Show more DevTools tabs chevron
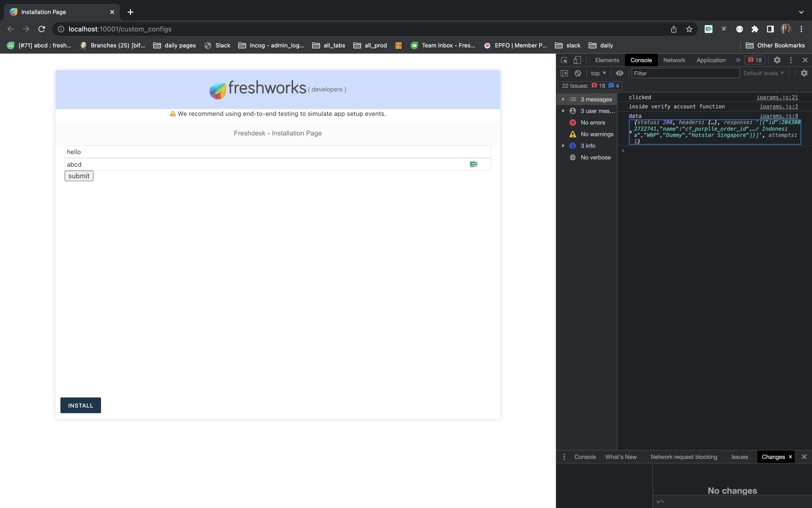 click(738, 60)
